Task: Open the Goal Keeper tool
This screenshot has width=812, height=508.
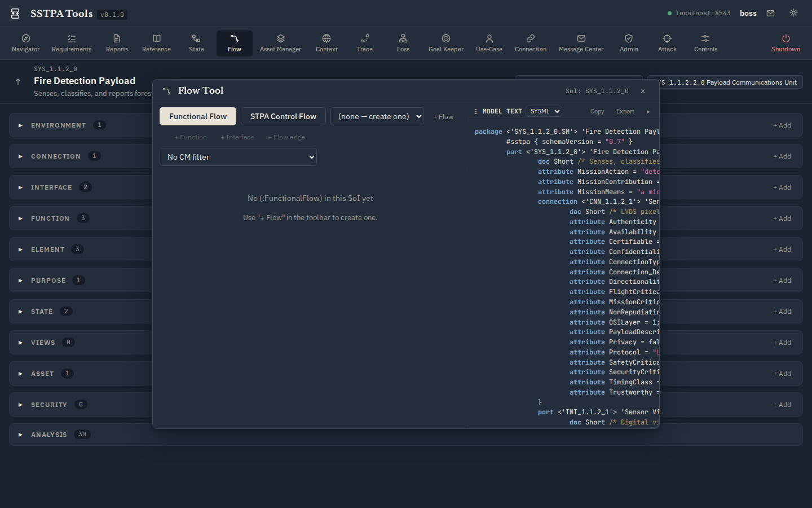Action: point(446,43)
